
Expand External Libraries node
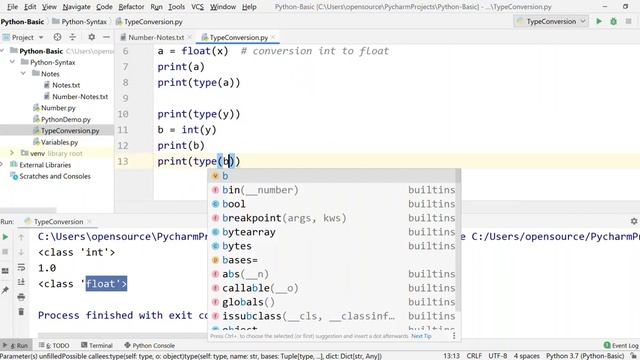[2, 164]
